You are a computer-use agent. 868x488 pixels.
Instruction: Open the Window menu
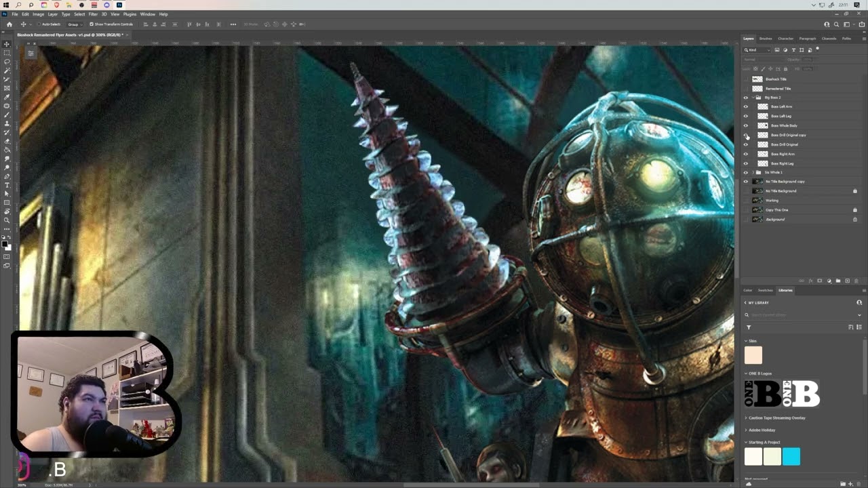click(147, 14)
